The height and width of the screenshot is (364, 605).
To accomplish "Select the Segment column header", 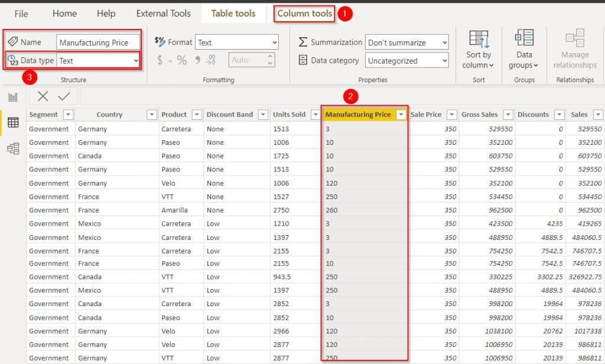I will point(43,115).
